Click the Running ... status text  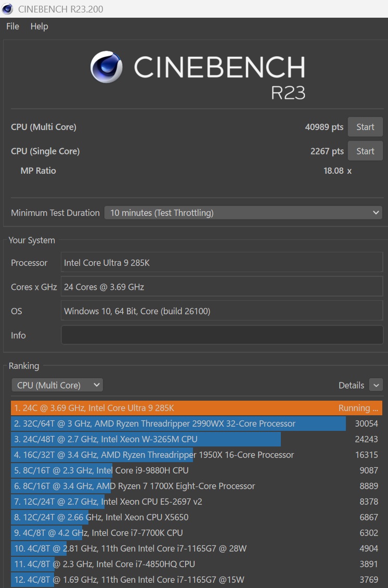tap(358, 408)
